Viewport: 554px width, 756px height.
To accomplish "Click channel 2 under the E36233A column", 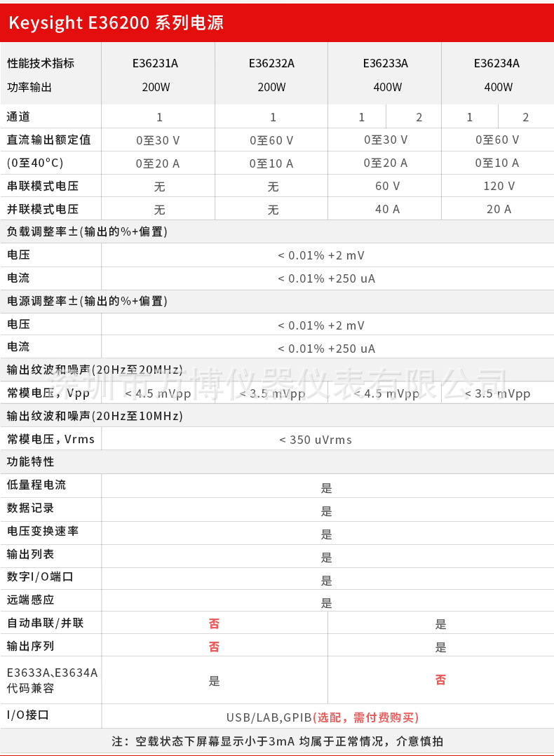I will pos(419,117).
